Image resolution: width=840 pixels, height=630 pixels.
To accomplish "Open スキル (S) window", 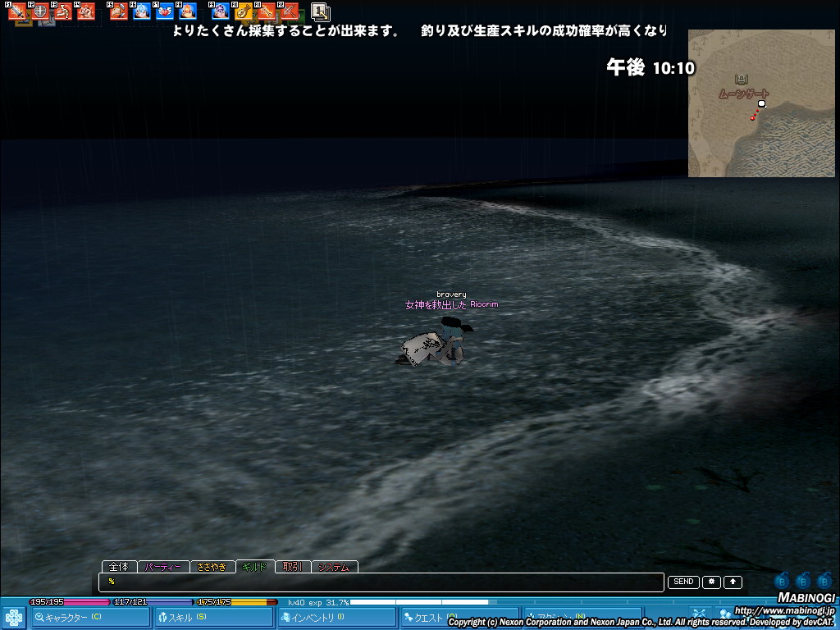I will pos(213,618).
